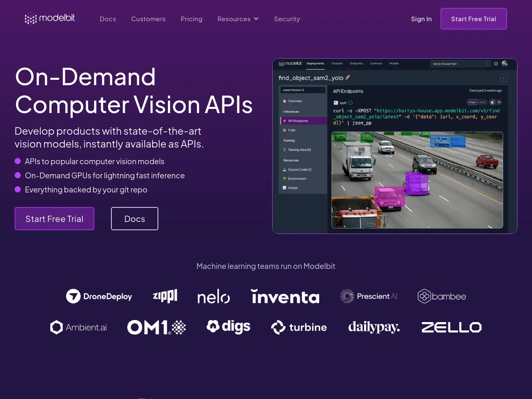
Task: Open the Docs navigation item
Action: coord(108,19)
